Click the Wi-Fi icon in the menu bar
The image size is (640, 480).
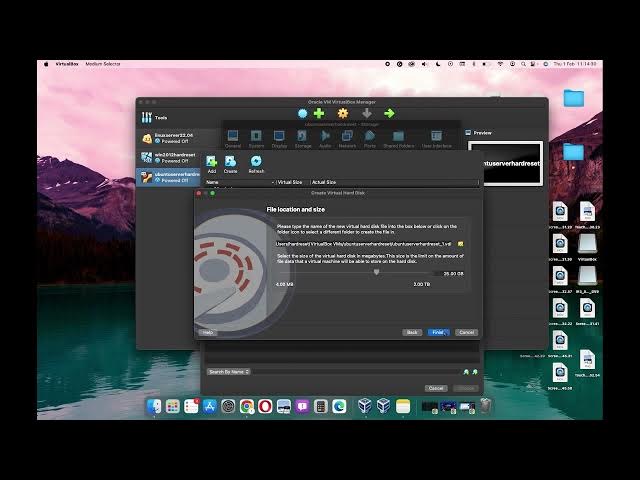[500, 64]
